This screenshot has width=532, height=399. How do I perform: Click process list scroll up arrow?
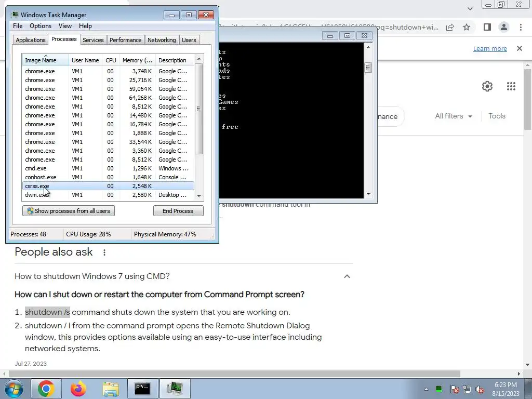pyautogui.click(x=199, y=59)
